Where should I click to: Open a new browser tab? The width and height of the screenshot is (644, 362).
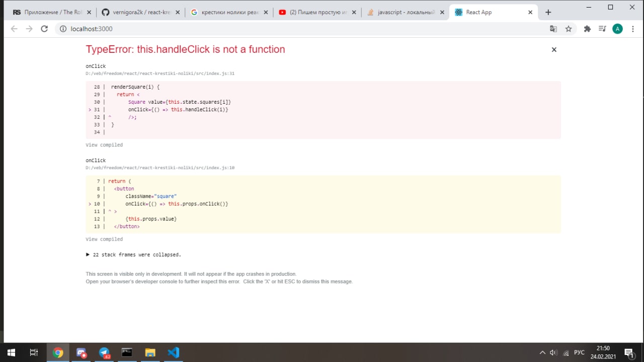click(x=548, y=12)
